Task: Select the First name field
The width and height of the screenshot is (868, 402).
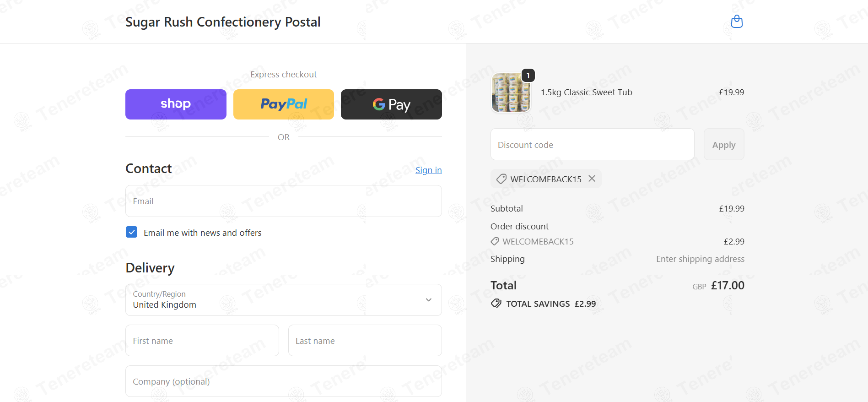Action: (202, 341)
